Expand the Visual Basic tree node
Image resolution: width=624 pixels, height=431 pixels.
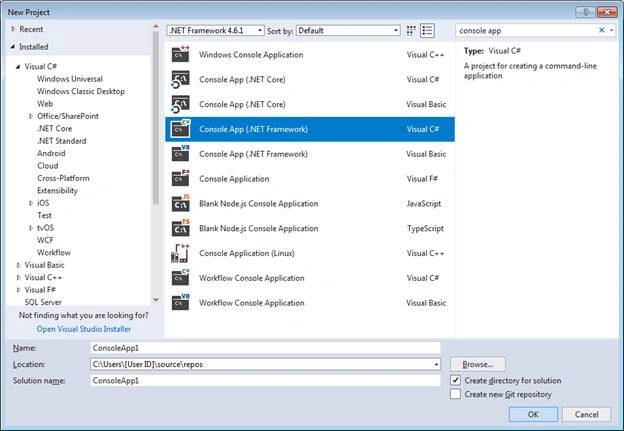pyautogui.click(x=18, y=265)
